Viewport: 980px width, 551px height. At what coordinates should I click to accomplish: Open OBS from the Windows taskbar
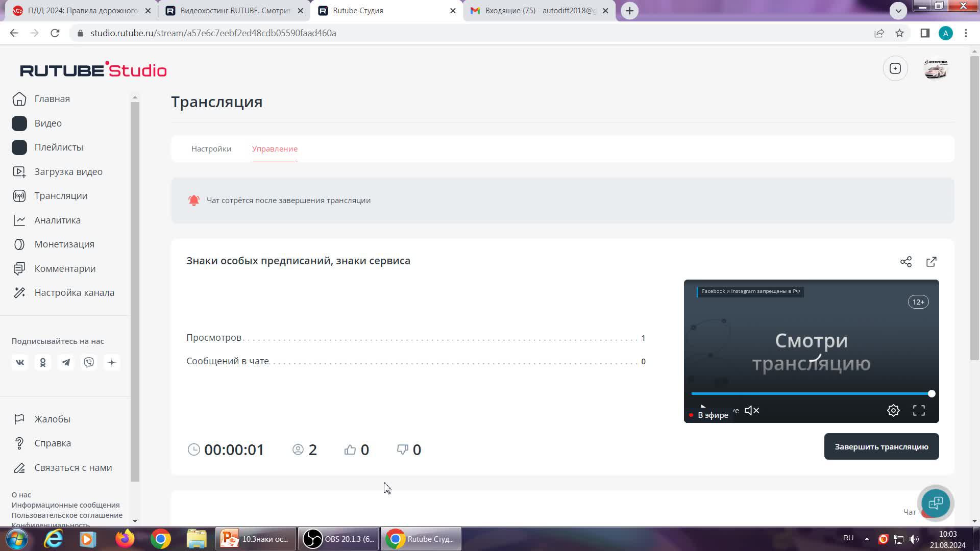[x=338, y=539]
